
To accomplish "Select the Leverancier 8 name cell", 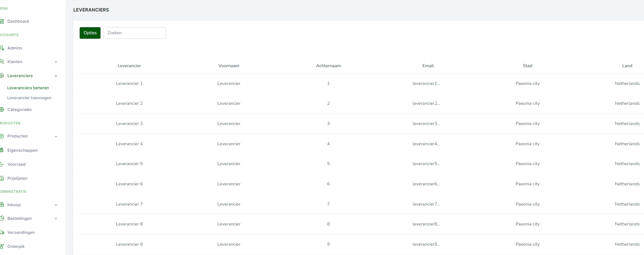I will point(129,224).
